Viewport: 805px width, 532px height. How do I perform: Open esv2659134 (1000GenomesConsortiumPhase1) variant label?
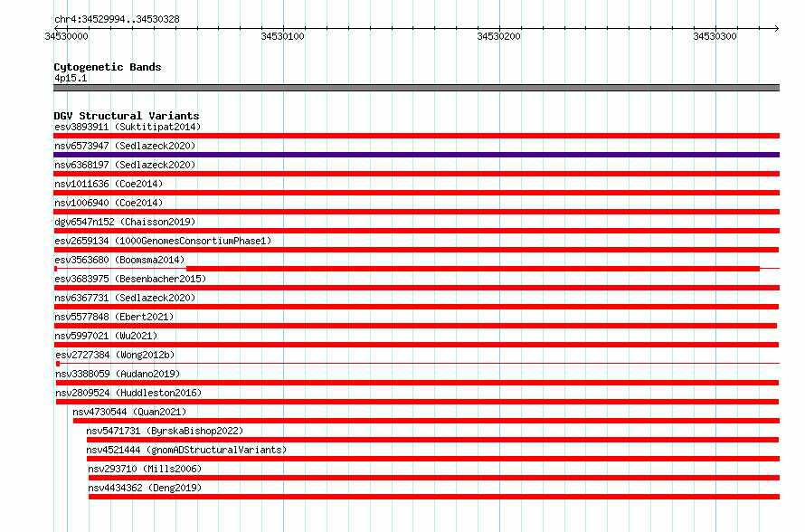coord(163,241)
